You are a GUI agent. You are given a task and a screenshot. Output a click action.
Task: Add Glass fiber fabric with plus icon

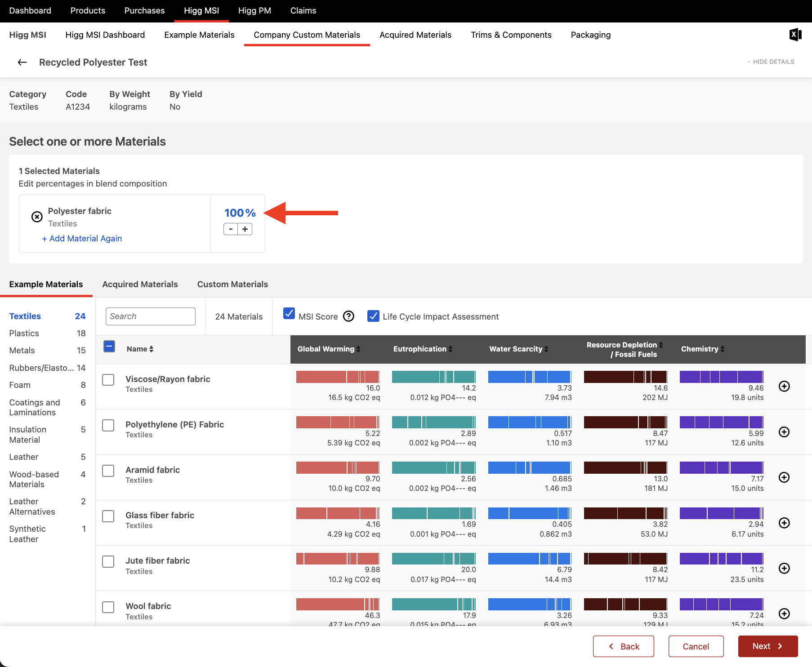click(784, 523)
